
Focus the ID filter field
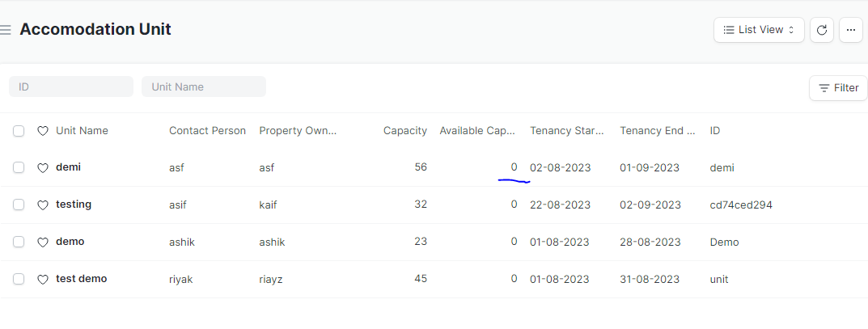(71, 86)
